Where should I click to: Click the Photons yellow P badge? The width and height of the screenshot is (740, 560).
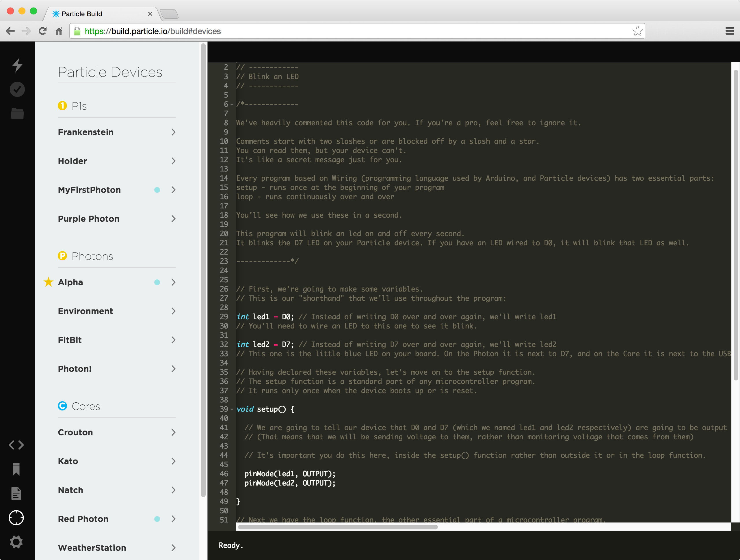pos(62,256)
